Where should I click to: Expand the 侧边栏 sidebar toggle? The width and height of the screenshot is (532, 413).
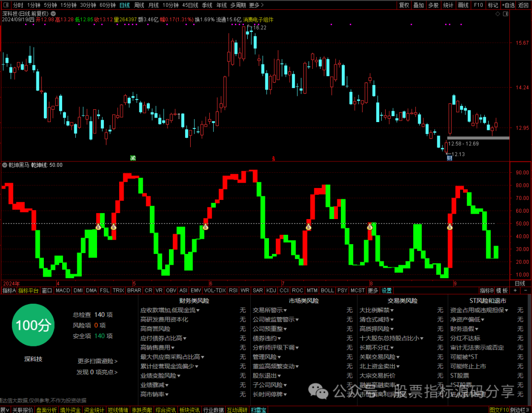click(520, 410)
